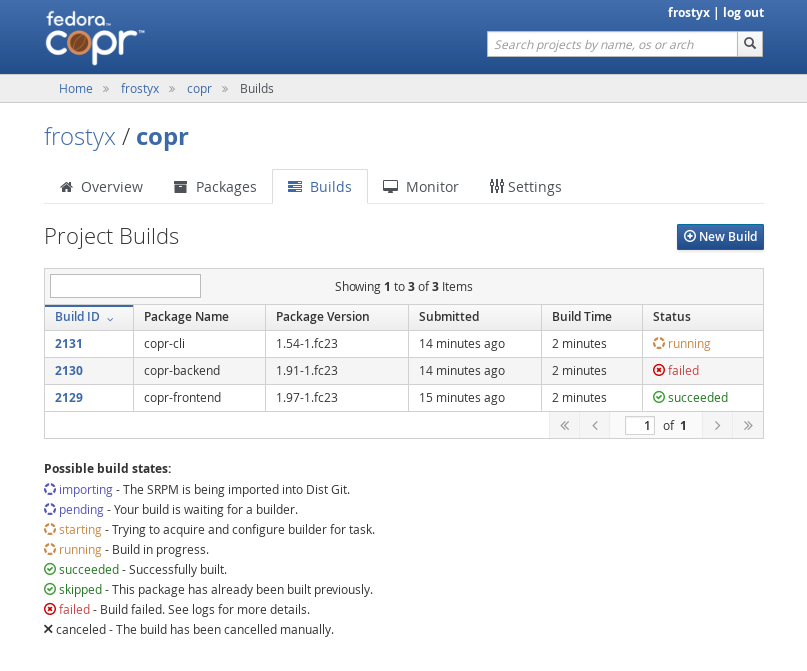This screenshot has width=807, height=671.
Task: Open build 2130 details link
Action: tap(68, 370)
